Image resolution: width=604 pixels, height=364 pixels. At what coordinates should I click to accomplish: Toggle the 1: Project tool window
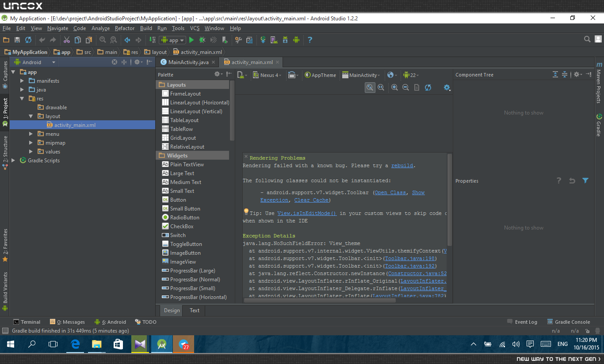pyautogui.click(x=5, y=112)
